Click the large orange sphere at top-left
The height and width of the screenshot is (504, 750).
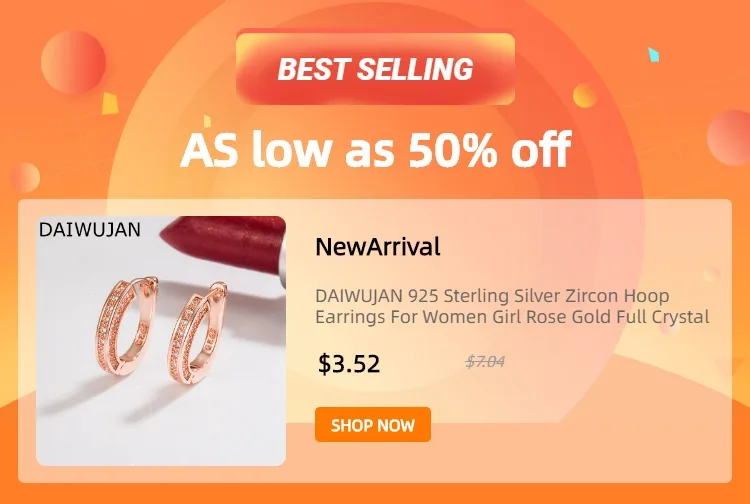[x=73, y=62]
